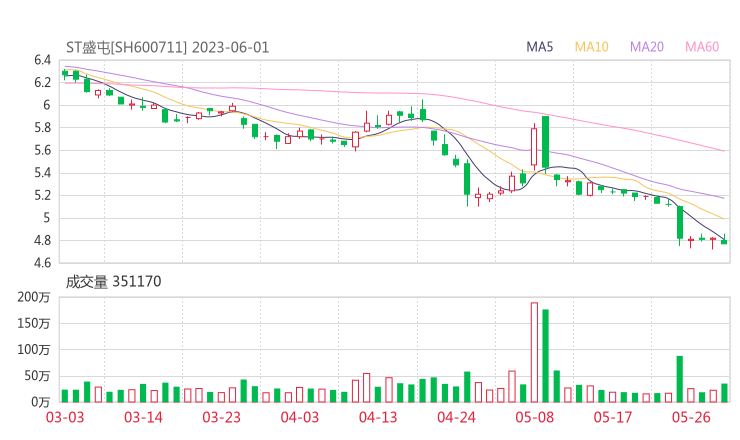Click the 5.4 price axis label

click(42, 173)
